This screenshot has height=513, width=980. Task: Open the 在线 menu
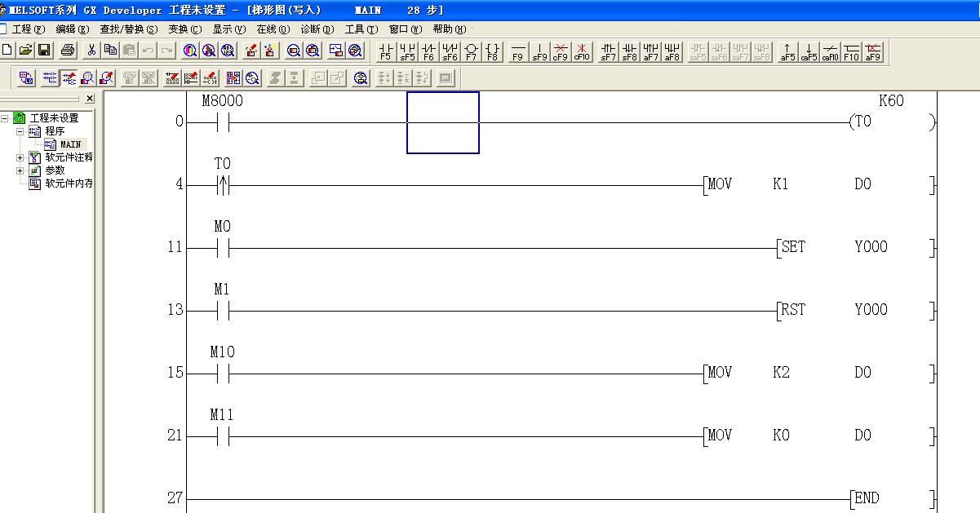272,29
